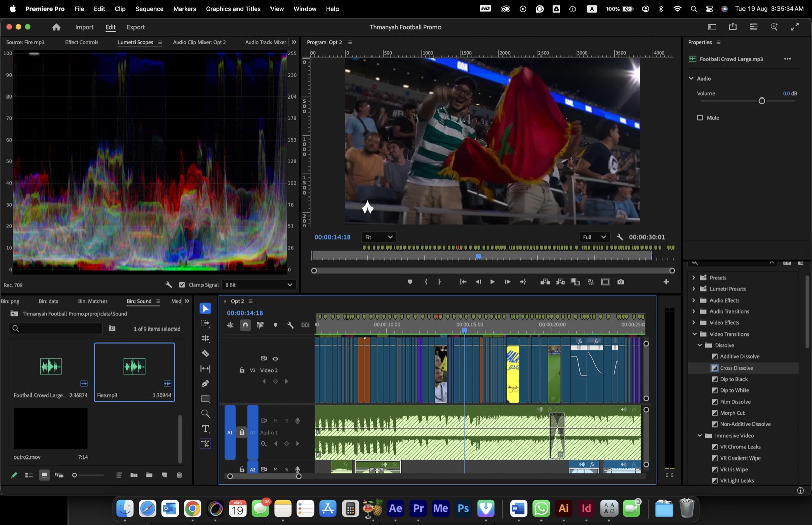Open timeline display settings wrench

[x=290, y=325]
